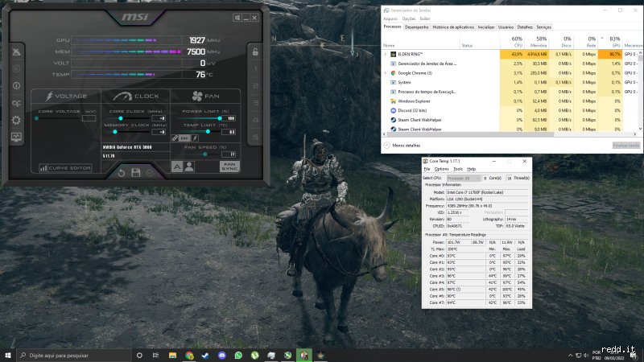This screenshot has width=644, height=362.
Task: Collapse Task Manager via Menos detalhes
Action: [x=402, y=146]
